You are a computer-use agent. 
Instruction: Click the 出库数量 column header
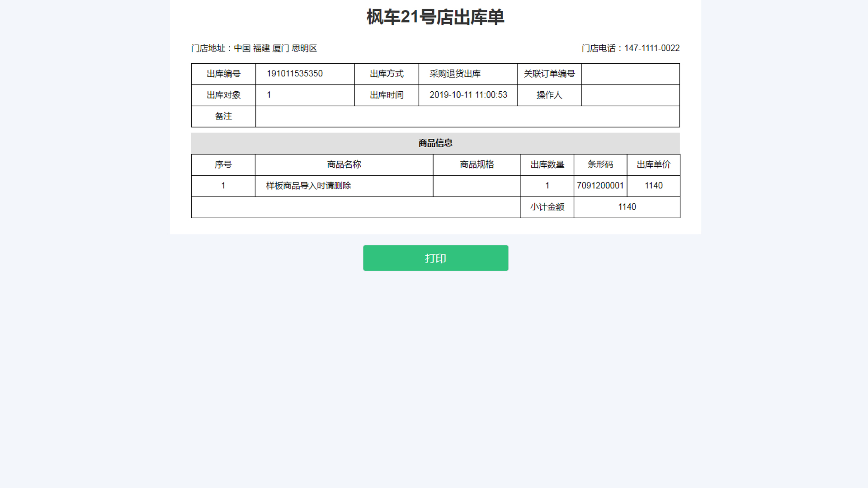[x=547, y=164]
